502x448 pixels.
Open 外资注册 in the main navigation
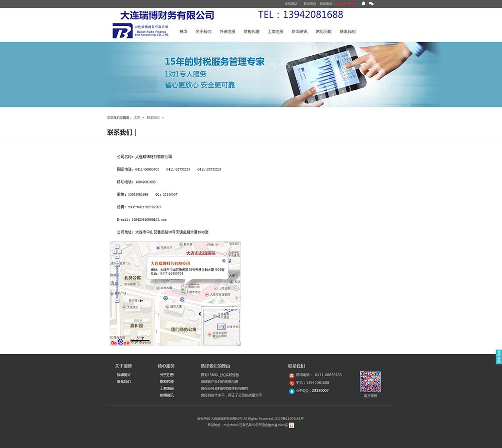click(227, 32)
